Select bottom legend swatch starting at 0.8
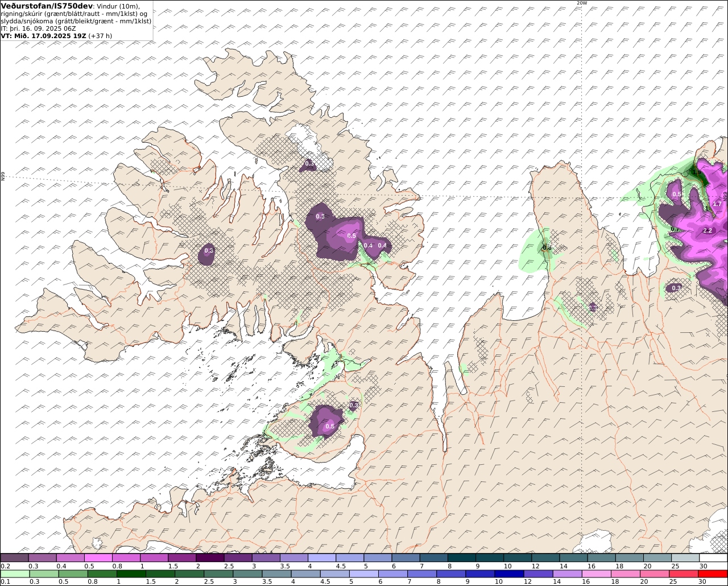 pos(102,573)
